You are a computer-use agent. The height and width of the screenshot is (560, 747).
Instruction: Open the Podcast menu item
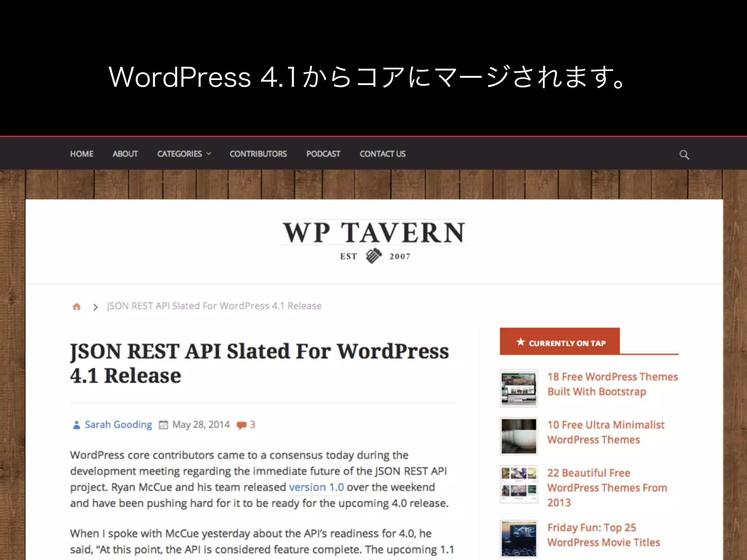tap(323, 154)
